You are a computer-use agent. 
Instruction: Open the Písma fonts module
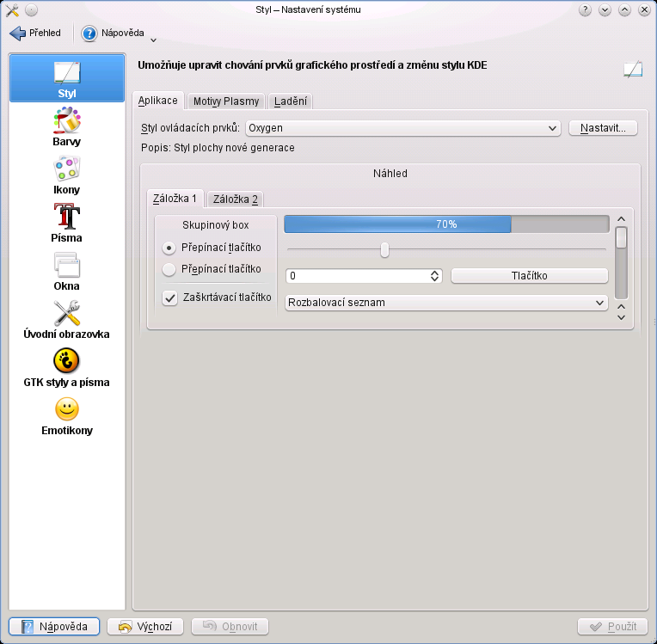click(x=66, y=223)
